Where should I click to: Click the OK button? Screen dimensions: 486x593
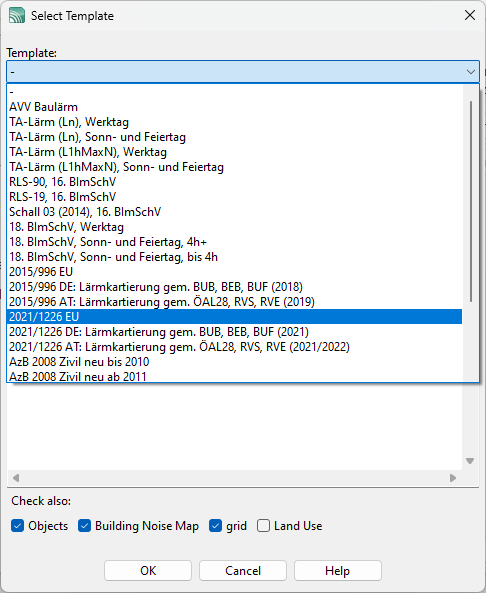(148, 570)
